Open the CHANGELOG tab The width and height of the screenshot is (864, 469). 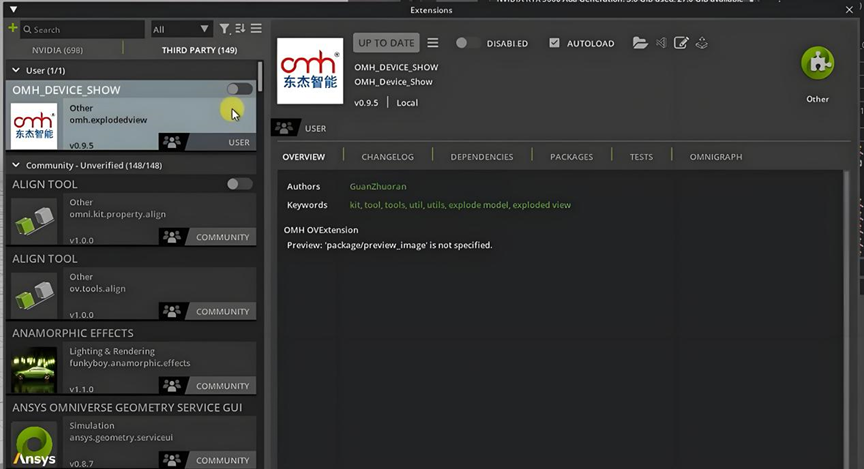click(x=387, y=157)
